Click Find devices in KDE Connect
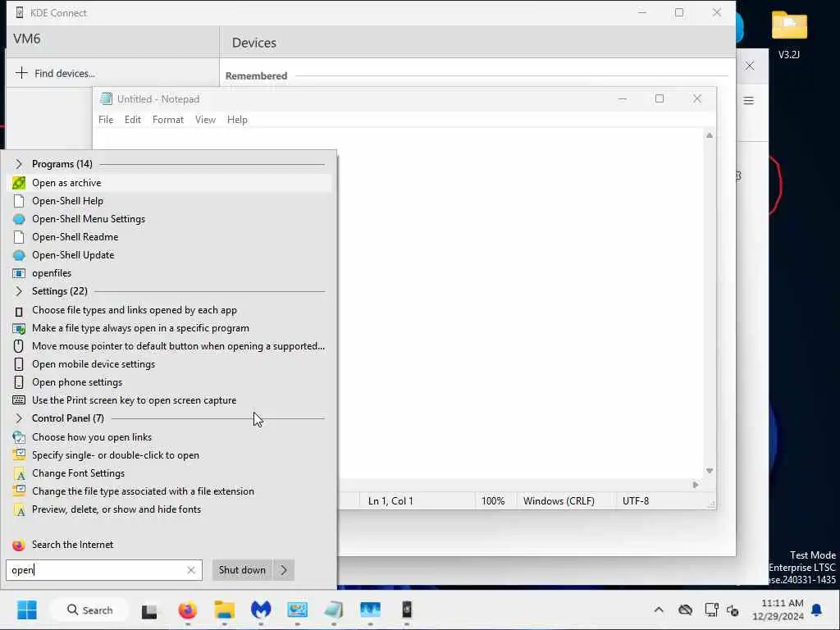Screen dimensions: 840x630 tap(55, 73)
